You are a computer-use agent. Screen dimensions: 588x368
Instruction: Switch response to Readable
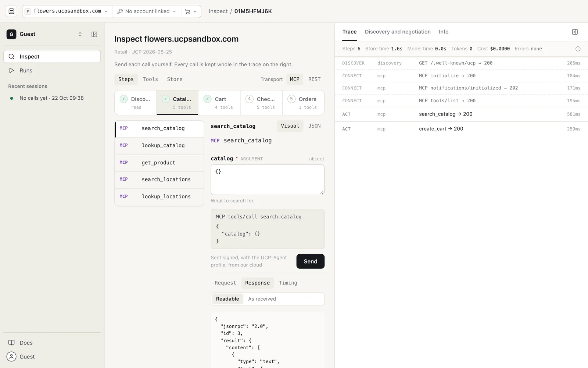pyautogui.click(x=227, y=299)
